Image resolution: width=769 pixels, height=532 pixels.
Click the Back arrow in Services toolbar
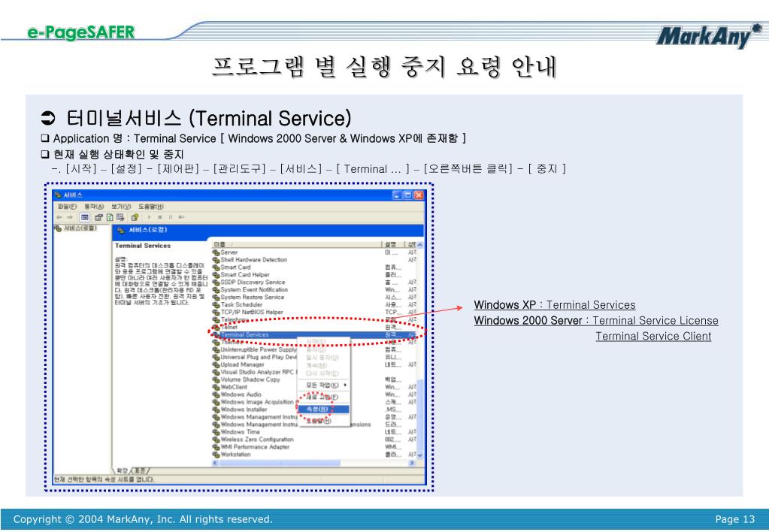(59, 217)
